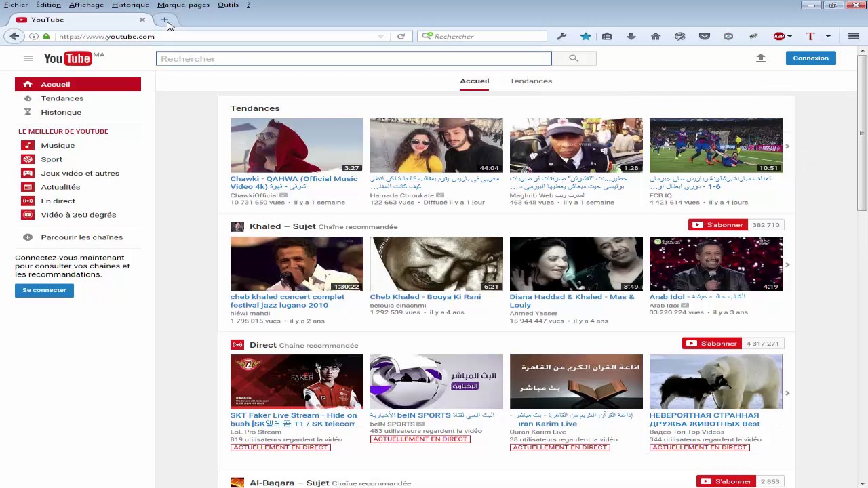
Task: Go back with the browser back arrow
Action: [x=14, y=36]
